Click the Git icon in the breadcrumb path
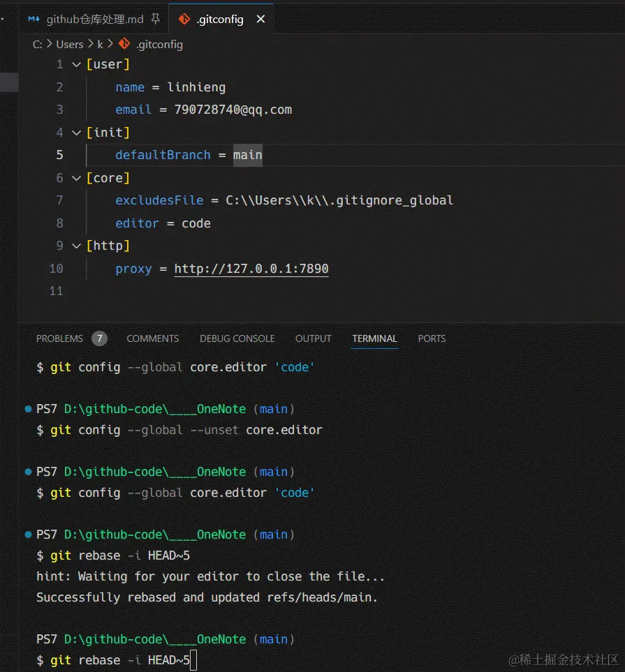This screenshot has width=625, height=672. (124, 44)
